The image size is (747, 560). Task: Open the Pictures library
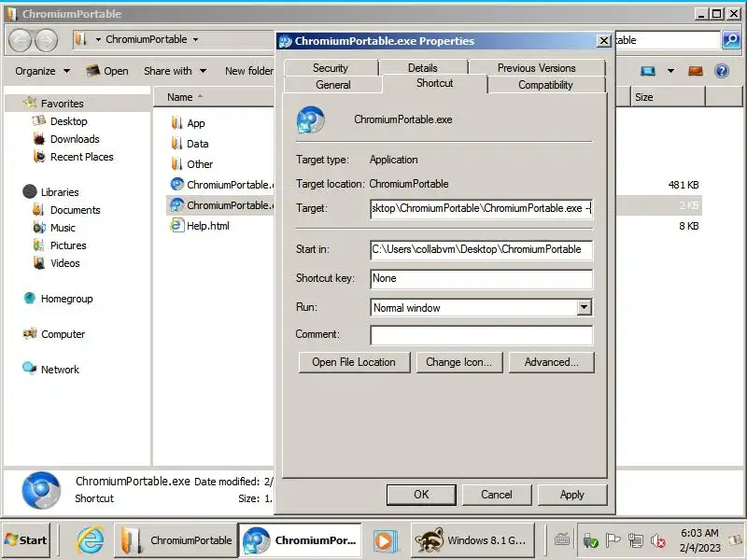pyautogui.click(x=68, y=245)
